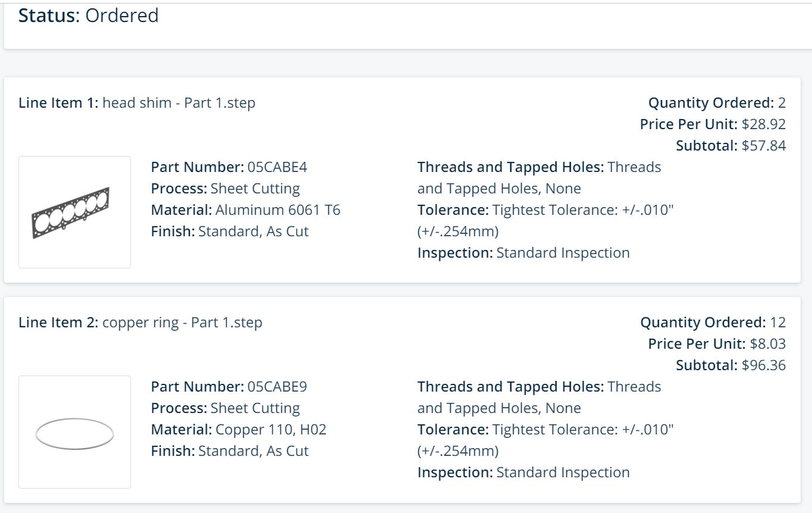
Task: Click the Line Item 1 Process: Sheet Cutting text
Action: pos(225,189)
